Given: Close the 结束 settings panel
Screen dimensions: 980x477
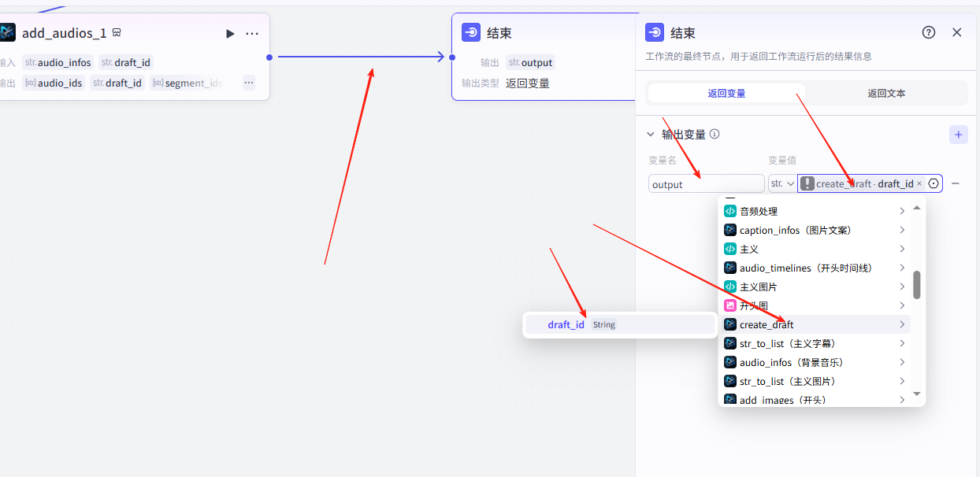Looking at the screenshot, I should point(957,32).
